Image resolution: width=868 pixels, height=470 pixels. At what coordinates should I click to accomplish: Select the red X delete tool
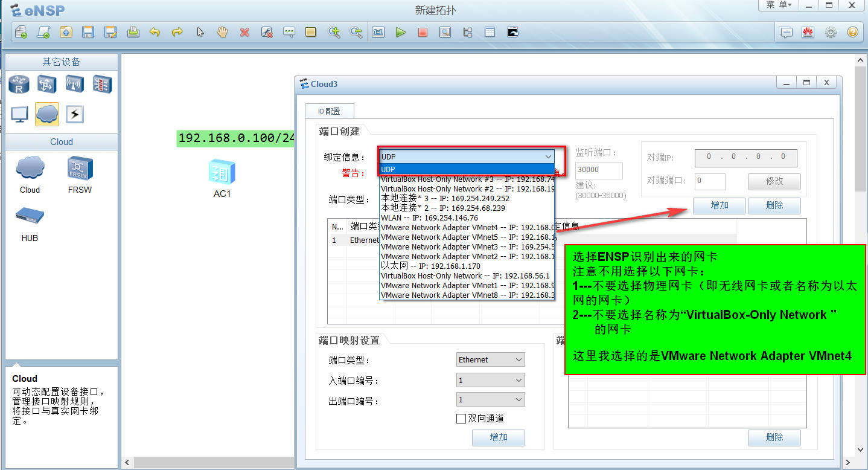coord(245,31)
